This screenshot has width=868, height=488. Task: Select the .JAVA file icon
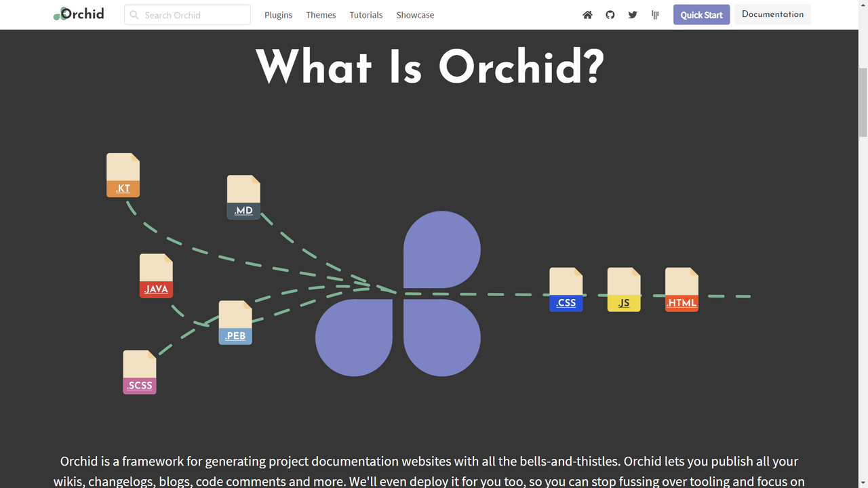click(x=156, y=276)
